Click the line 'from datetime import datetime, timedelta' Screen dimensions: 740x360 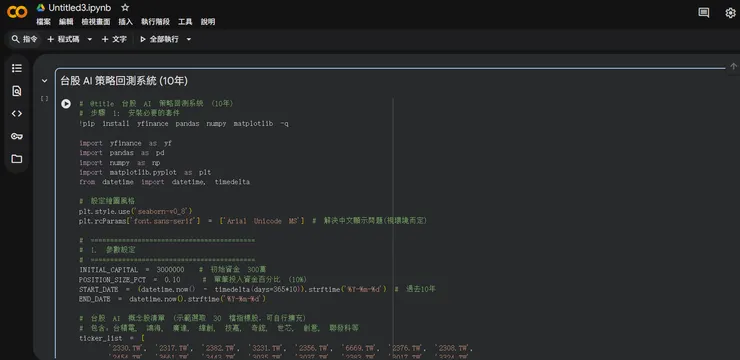point(165,182)
